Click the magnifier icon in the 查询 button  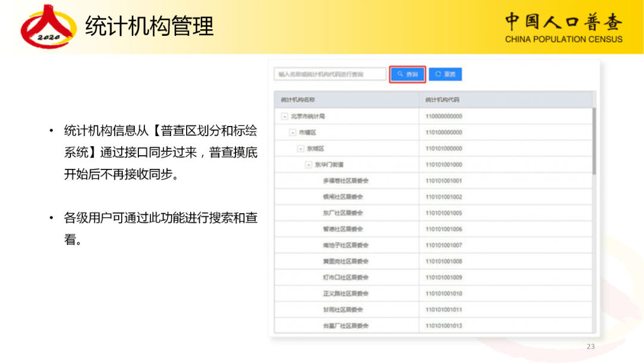point(401,74)
